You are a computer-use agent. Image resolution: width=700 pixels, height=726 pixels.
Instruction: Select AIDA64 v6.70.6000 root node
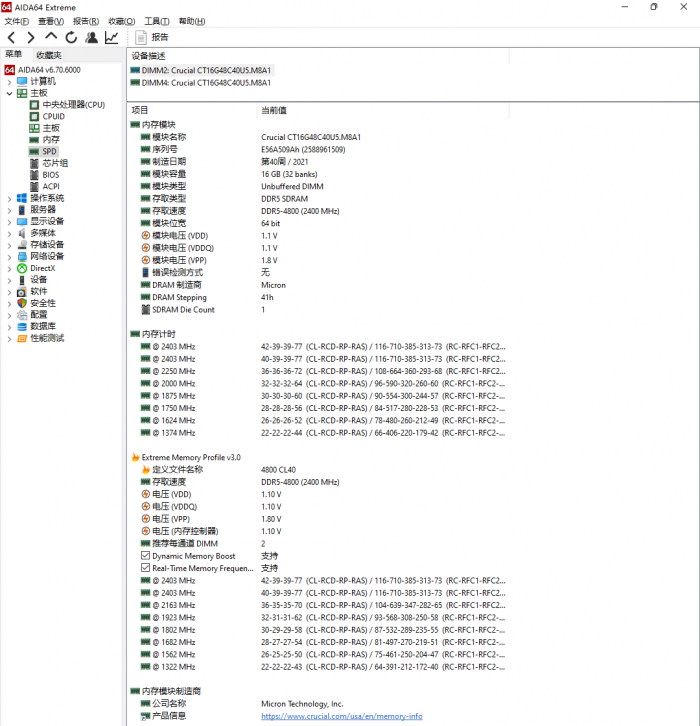49,70
